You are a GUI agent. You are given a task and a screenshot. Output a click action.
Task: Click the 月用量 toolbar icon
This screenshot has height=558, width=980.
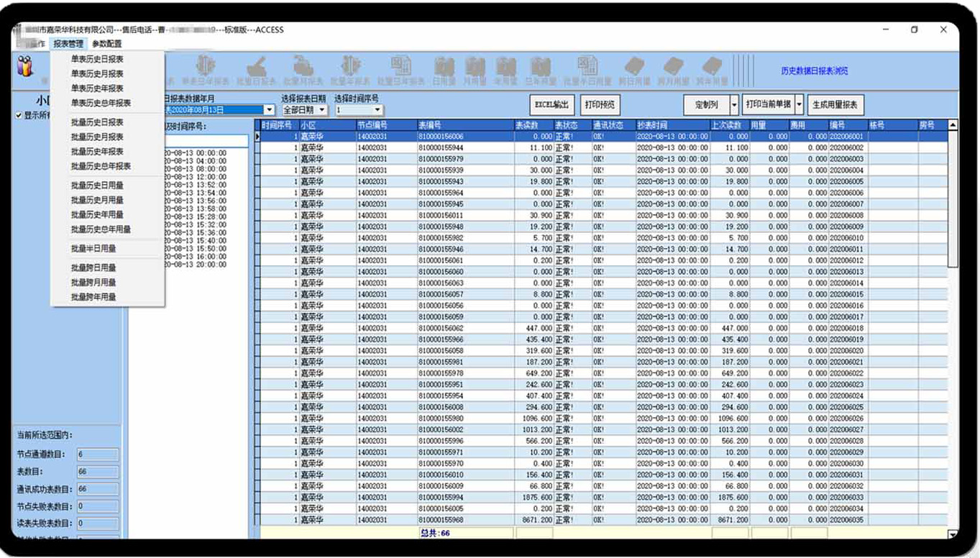point(476,70)
